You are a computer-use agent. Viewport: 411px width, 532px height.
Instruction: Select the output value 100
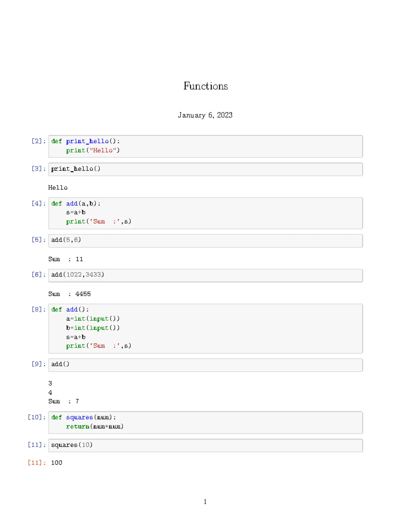coord(57,463)
